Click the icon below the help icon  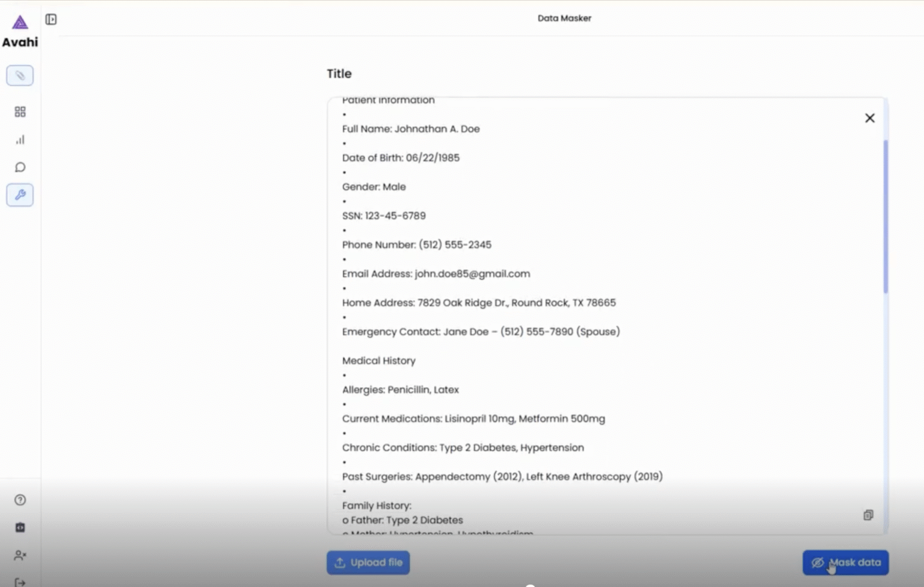(x=20, y=527)
